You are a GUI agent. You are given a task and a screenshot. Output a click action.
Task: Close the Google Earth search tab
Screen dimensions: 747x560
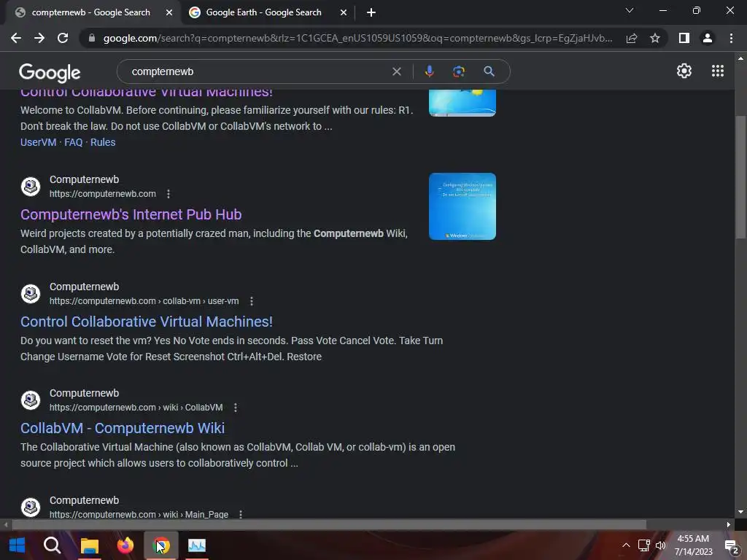(344, 13)
